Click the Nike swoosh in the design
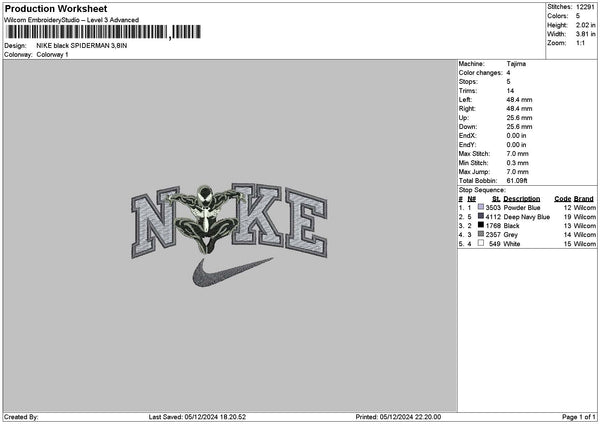600x424 pixels. [233, 272]
